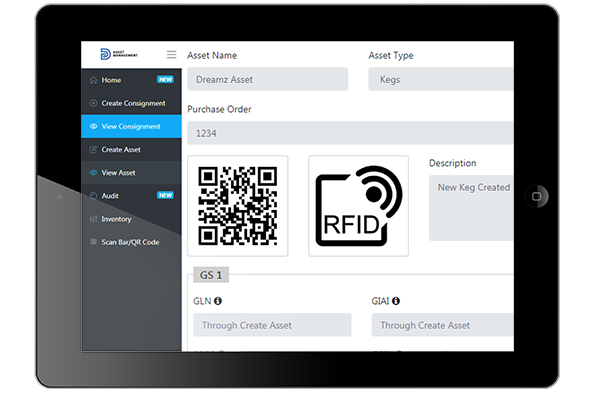Click the Dreamz Asset Management logo
The width and height of the screenshot is (600, 400).
point(119,54)
